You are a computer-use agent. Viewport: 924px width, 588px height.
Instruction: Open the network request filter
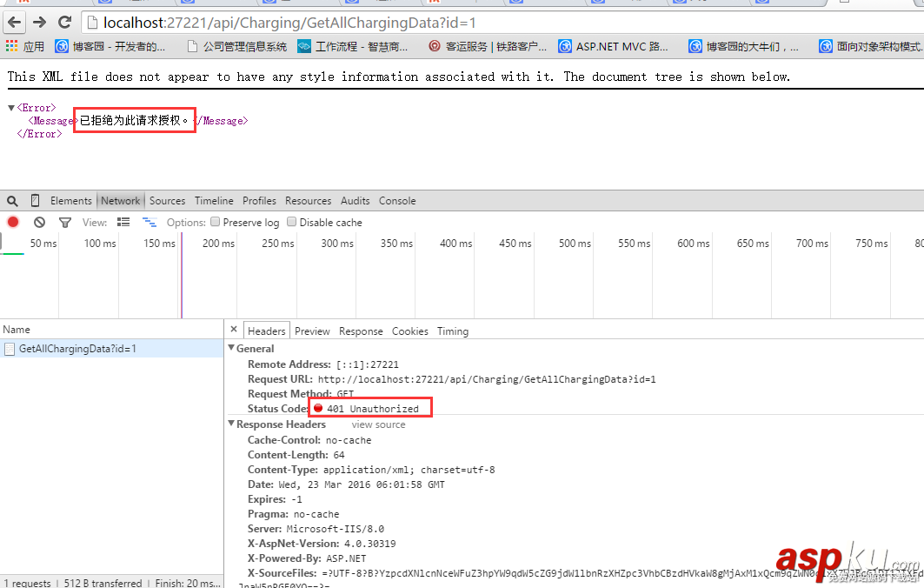click(x=64, y=222)
